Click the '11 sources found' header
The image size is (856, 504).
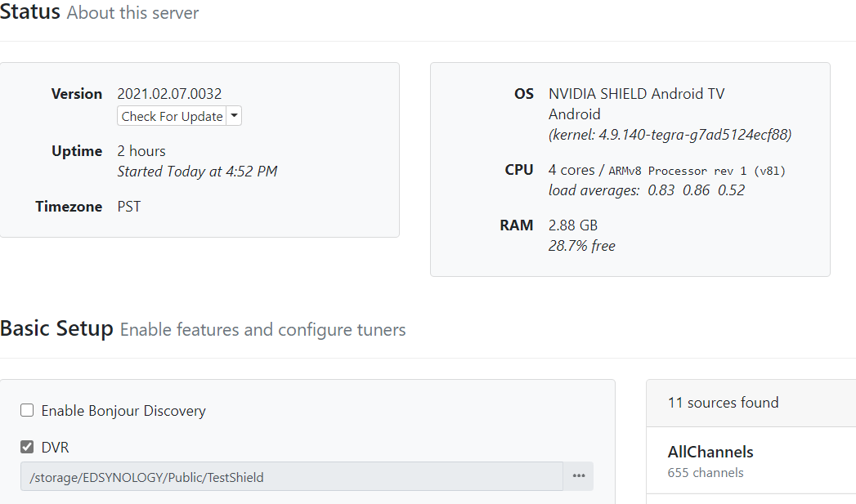point(723,403)
